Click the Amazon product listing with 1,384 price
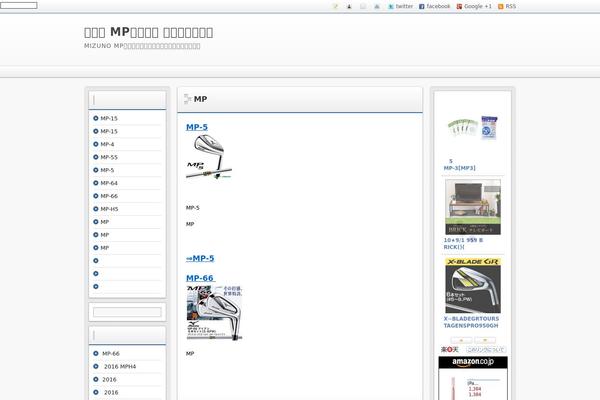 (473, 386)
